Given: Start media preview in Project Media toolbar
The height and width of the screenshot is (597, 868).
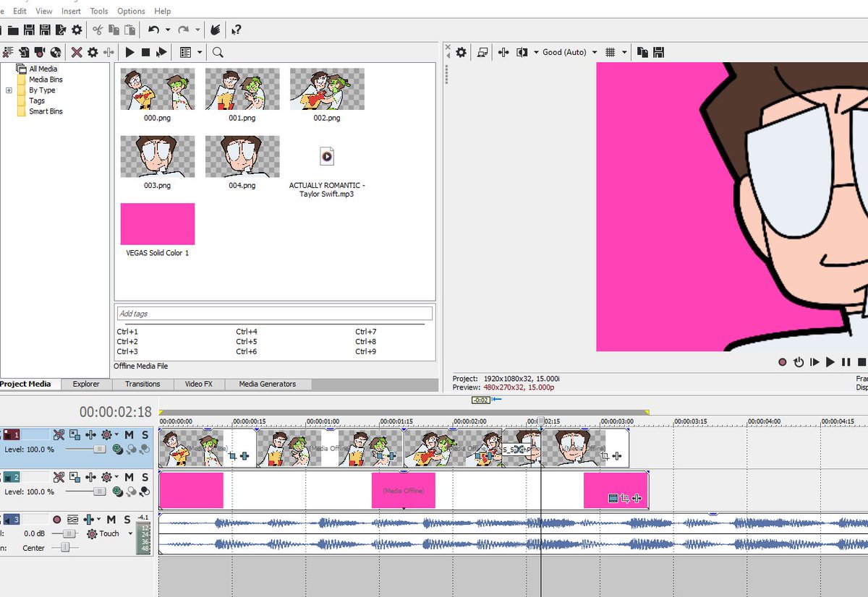Looking at the screenshot, I should 130,52.
